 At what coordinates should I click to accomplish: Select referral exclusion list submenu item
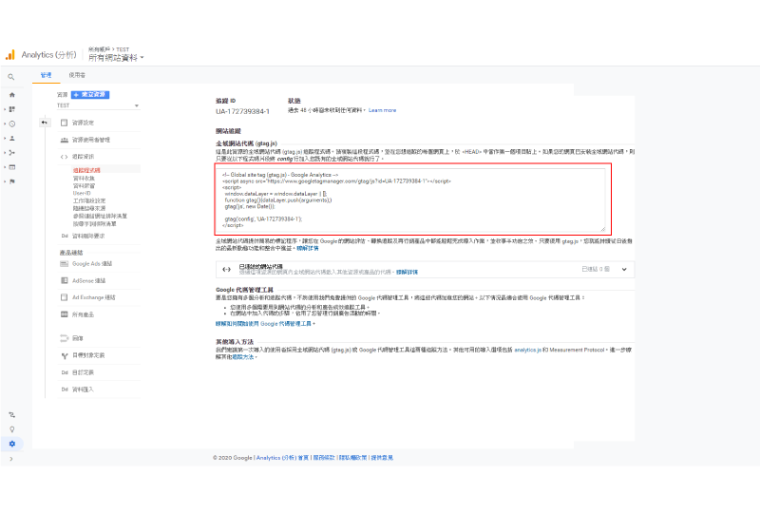(100, 216)
